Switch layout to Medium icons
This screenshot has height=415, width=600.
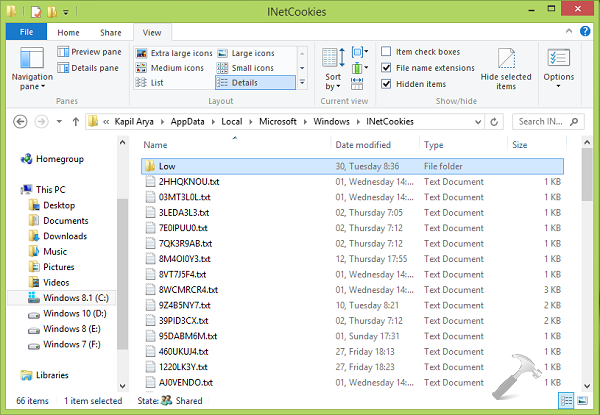[170, 68]
